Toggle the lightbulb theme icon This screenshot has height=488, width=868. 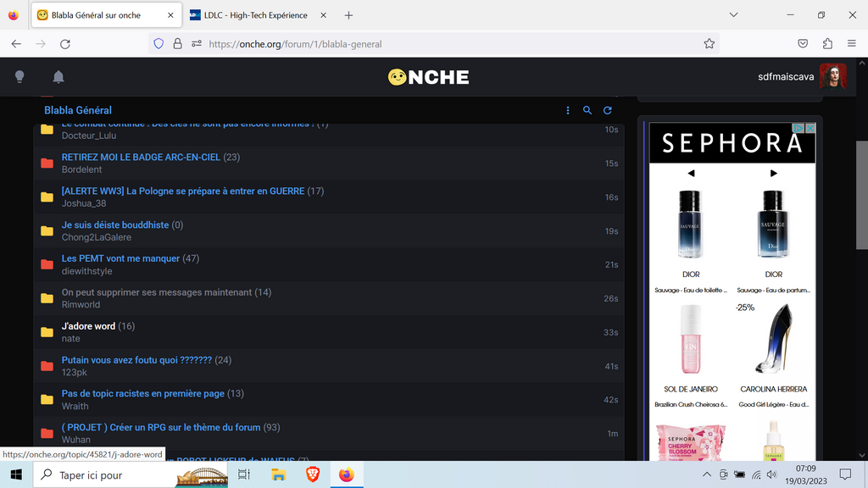19,77
